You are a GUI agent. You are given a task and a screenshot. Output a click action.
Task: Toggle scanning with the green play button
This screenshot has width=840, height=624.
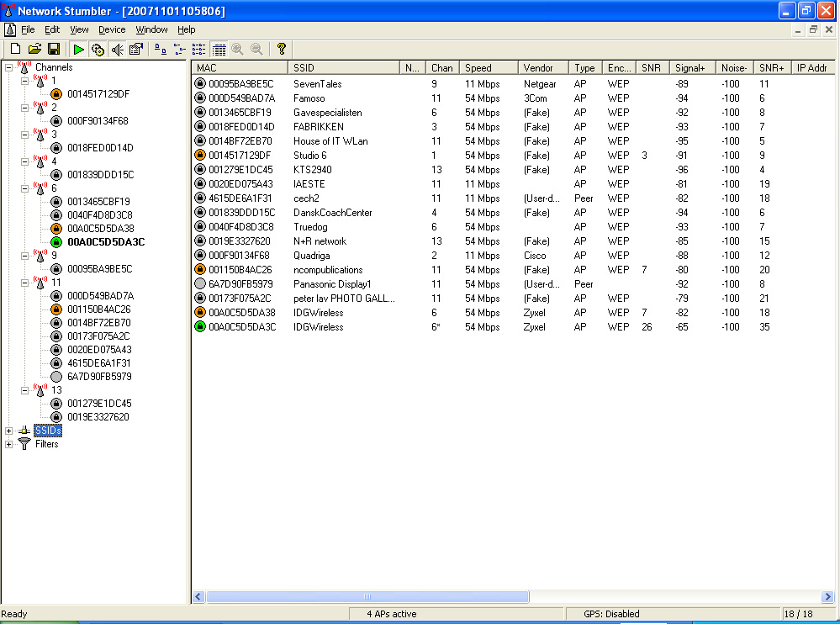[x=78, y=50]
